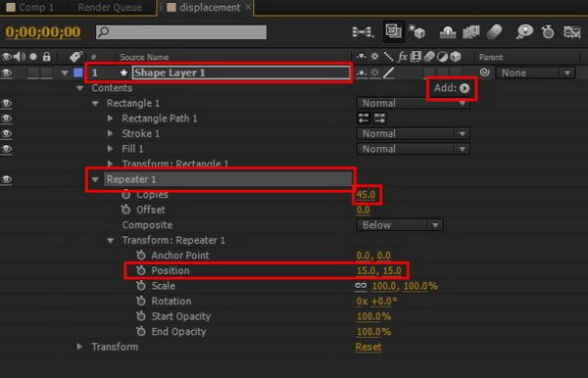Click the Shape Layer 1 name field
588x378 pixels.
pos(241,72)
